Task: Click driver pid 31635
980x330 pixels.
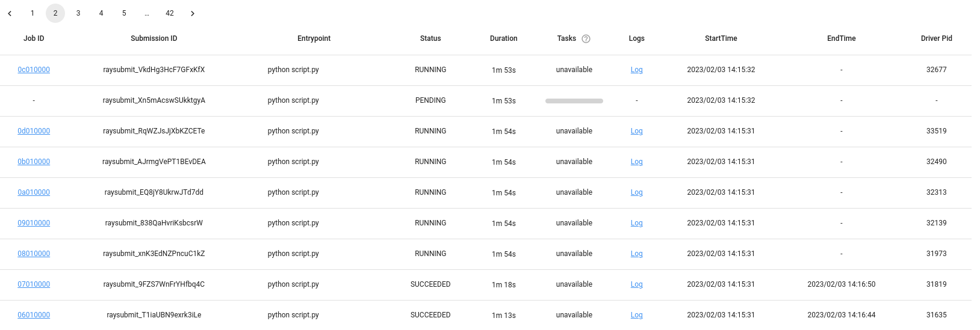Action: 937,315
